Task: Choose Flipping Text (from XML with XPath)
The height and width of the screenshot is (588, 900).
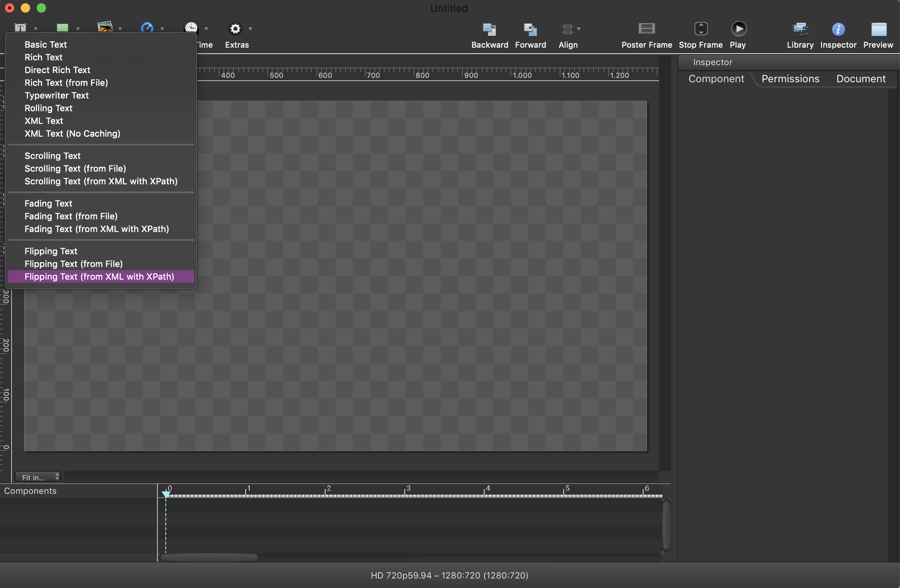Action: [101, 277]
